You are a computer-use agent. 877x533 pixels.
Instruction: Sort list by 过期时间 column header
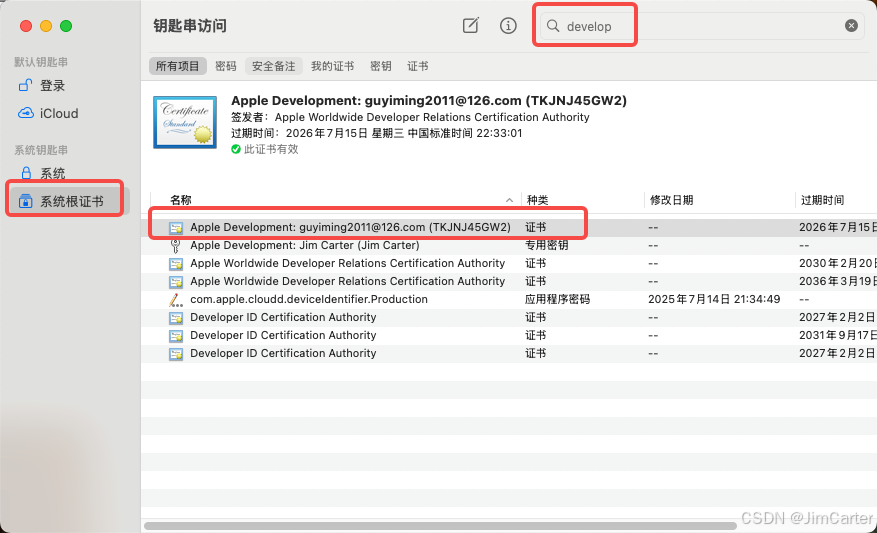(822, 200)
